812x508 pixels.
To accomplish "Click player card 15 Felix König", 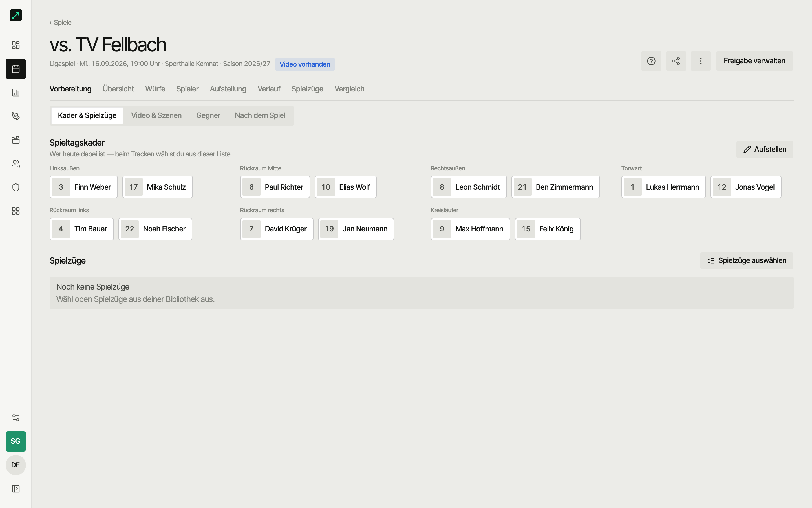I will tap(548, 229).
